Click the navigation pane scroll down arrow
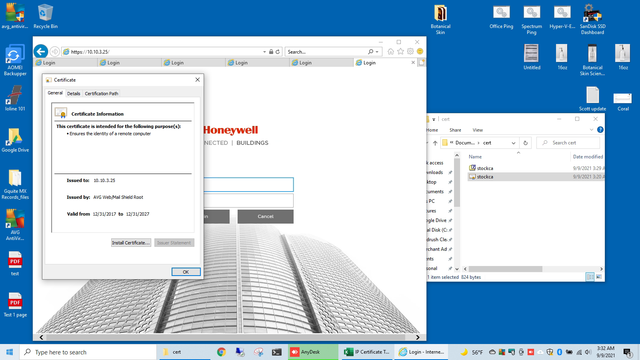The height and width of the screenshot is (360, 640). 457,269
